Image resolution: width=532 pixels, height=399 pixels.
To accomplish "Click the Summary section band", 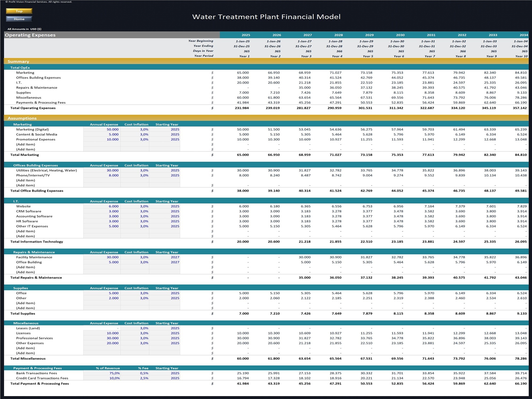I will coord(266,61).
